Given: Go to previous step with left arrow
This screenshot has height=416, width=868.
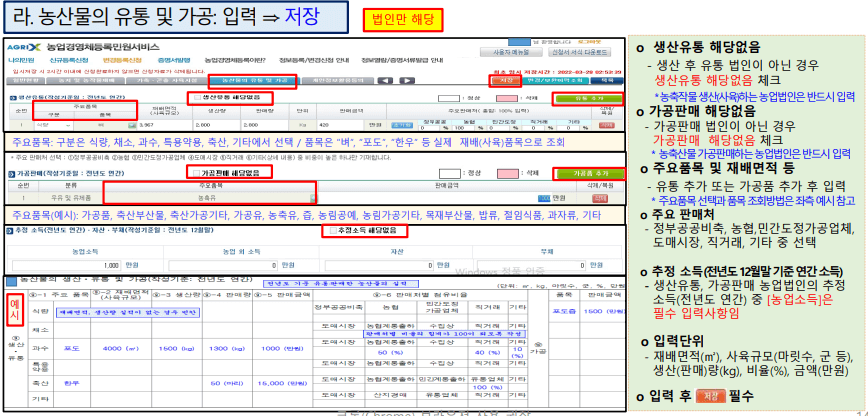Looking at the screenshot, I should coord(385,80).
